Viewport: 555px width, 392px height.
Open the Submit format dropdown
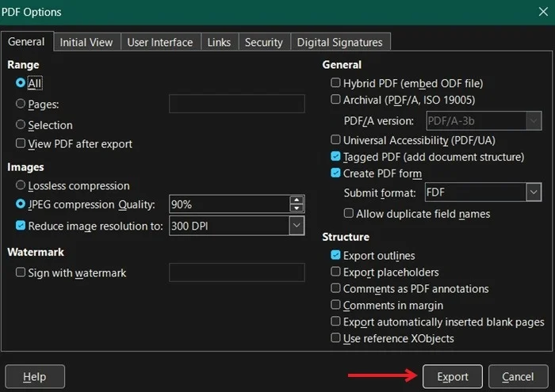534,192
